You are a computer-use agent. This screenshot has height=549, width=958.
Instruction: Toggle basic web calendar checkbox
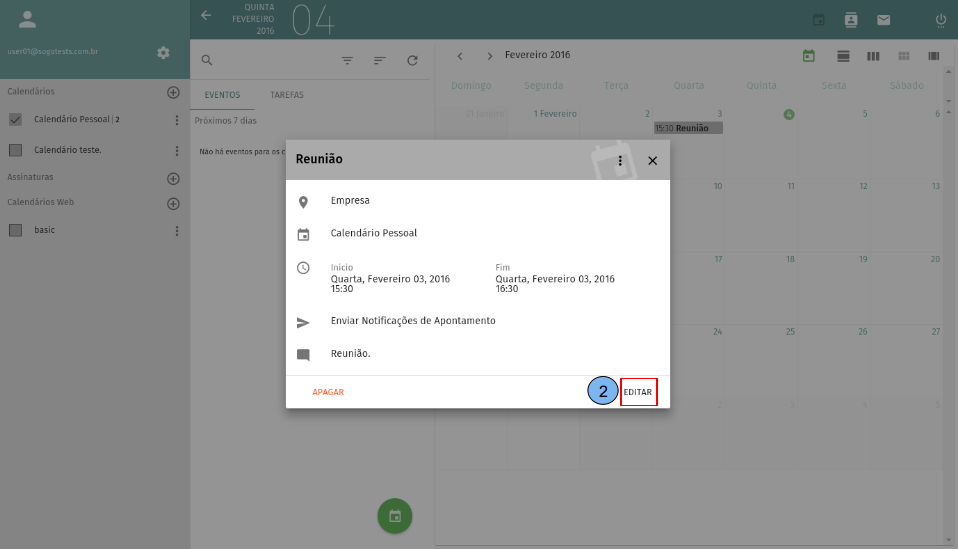[15, 230]
